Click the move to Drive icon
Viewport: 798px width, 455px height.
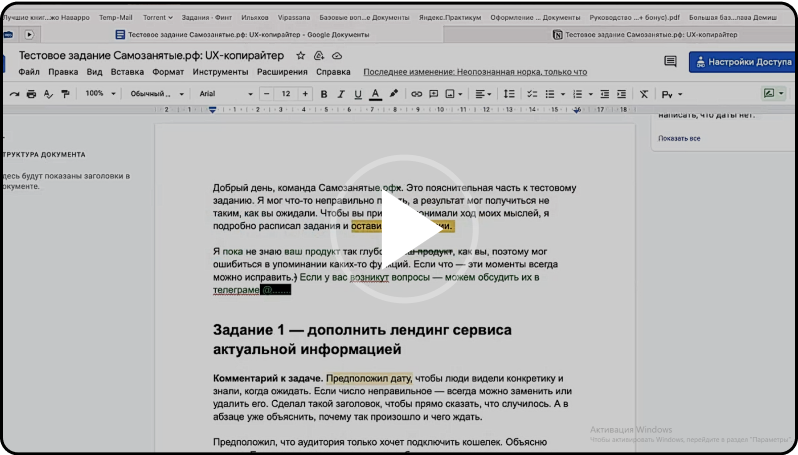point(319,55)
